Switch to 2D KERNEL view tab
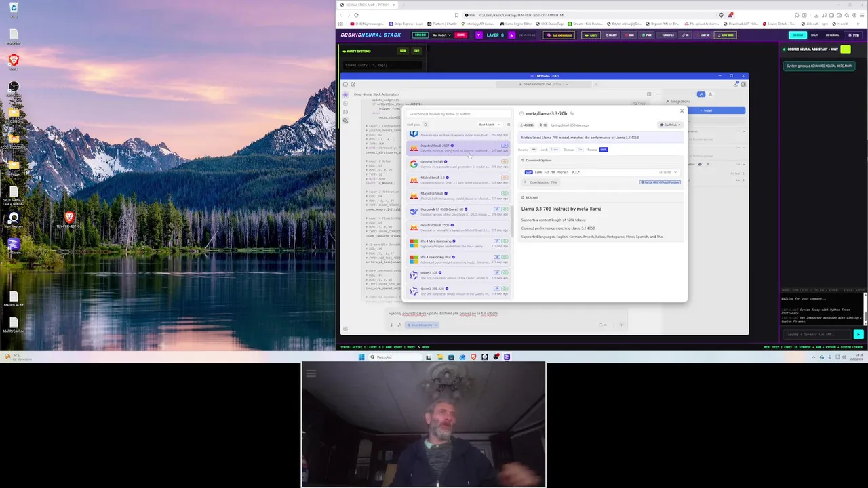 click(x=832, y=35)
